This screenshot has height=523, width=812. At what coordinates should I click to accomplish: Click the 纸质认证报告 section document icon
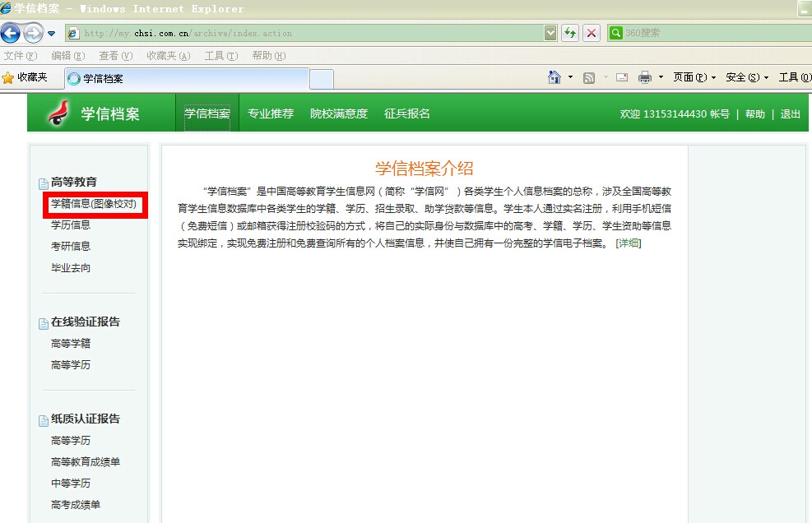(44, 420)
